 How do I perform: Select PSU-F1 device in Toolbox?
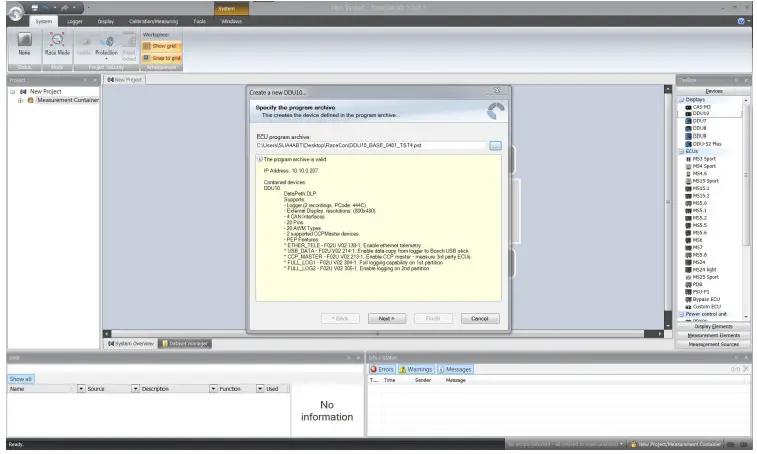click(699, 292)
